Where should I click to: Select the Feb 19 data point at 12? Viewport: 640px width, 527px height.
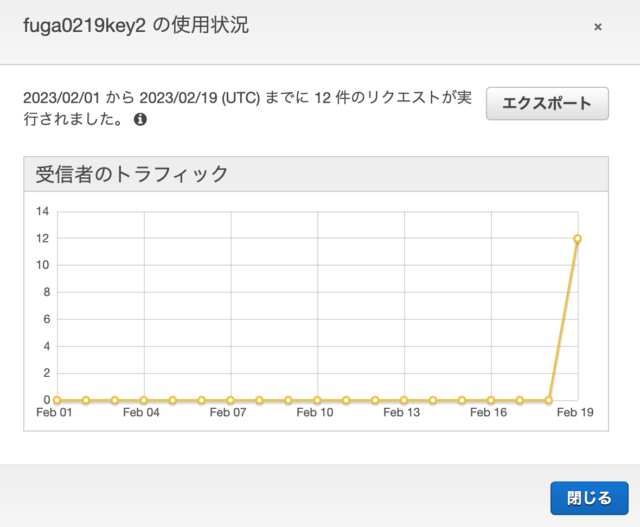click(x=577, y=239)
